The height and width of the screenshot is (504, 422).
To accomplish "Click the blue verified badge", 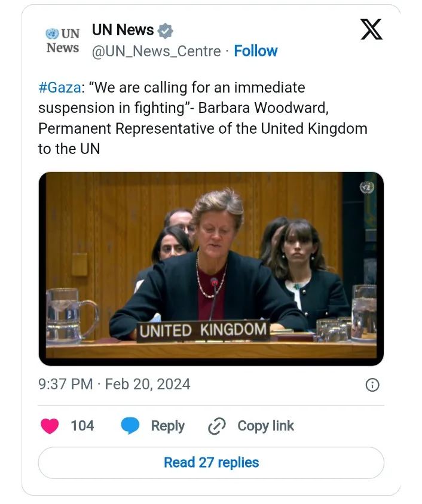I will [166, 30].
